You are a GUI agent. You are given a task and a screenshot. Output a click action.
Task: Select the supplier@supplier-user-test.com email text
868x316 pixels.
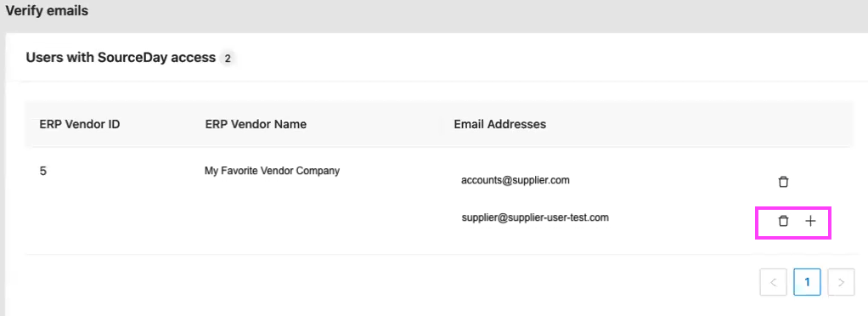[x=535, y=218]
